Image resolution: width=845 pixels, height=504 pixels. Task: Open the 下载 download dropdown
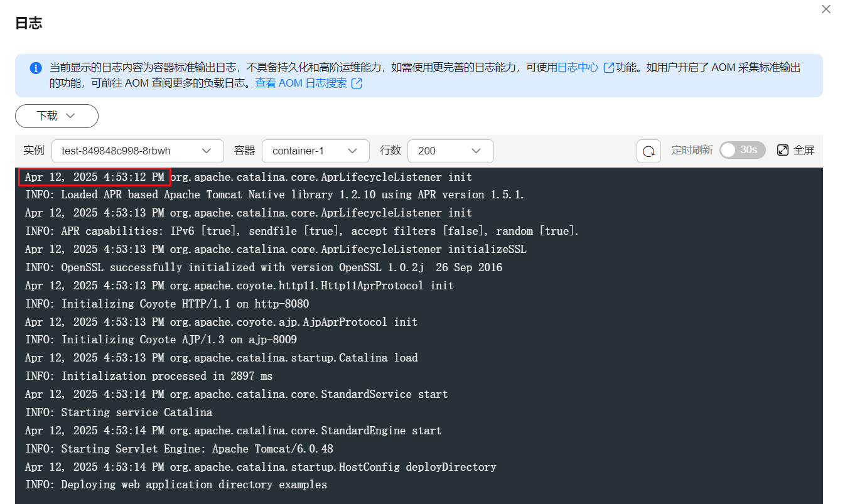(x=57, y=116)
